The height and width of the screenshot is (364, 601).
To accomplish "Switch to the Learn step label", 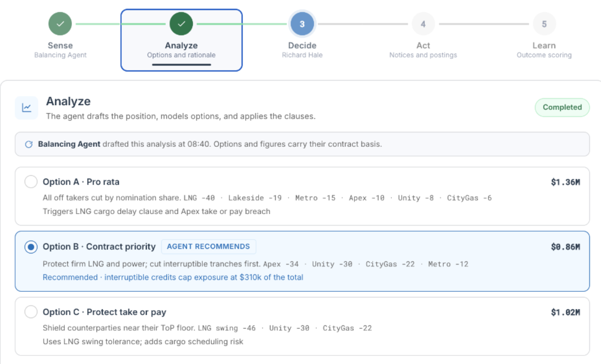I will [544, 45].
